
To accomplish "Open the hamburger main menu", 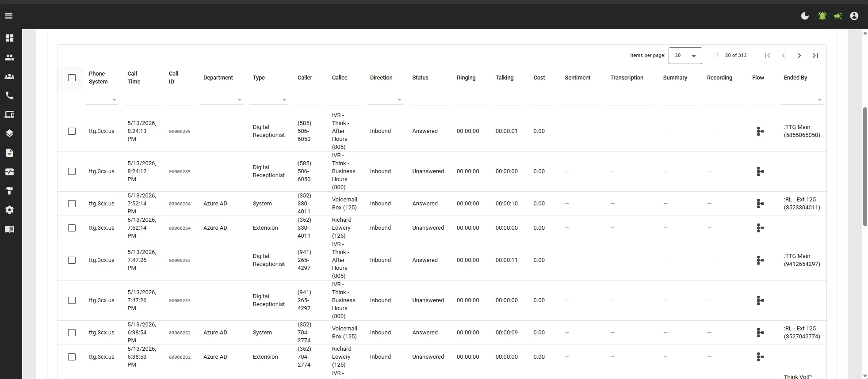I will click(9, 16).
